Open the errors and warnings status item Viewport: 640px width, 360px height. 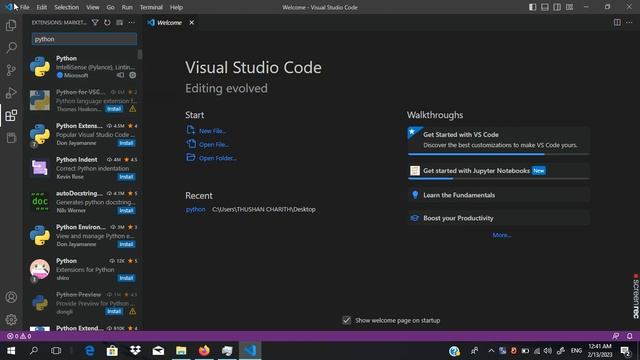[19, 336]
